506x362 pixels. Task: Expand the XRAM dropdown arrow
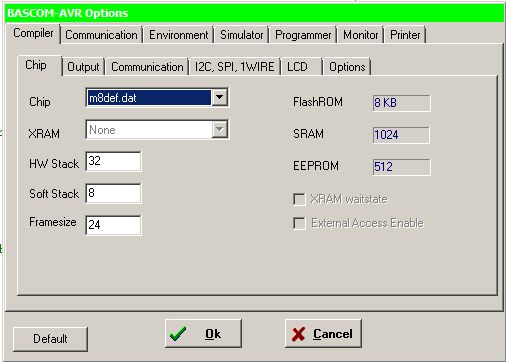coord(220,130)
